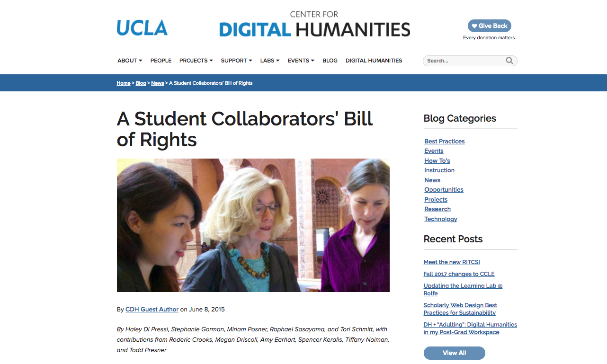The image size is (607, 364).
Task: Open News in the breadcrumb trail
Action: pyautogui.click(x=158, y=83)
